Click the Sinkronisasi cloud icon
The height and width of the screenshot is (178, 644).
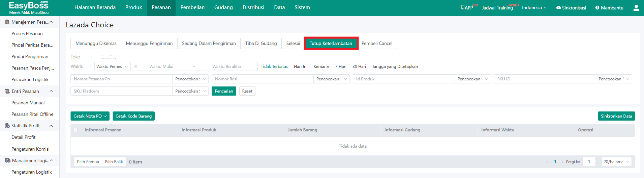(x=558, y=7)
